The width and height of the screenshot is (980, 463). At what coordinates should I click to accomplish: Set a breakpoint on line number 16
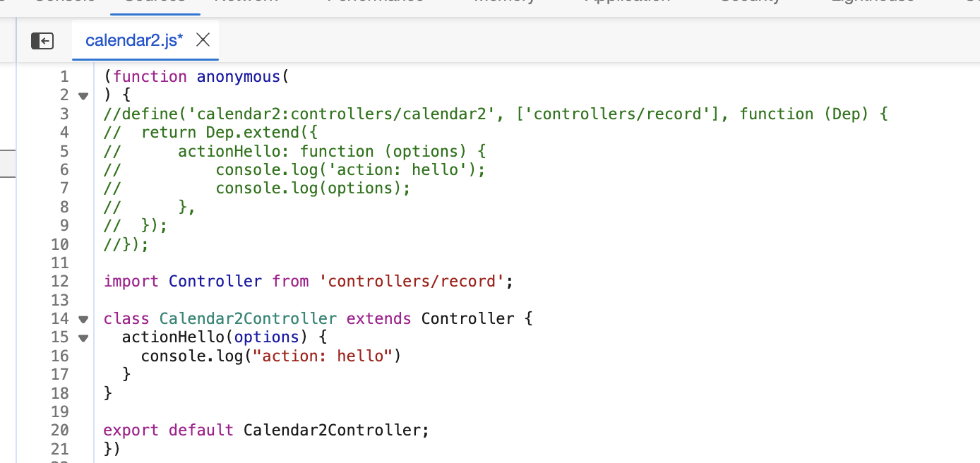click(x=60, y=356)
